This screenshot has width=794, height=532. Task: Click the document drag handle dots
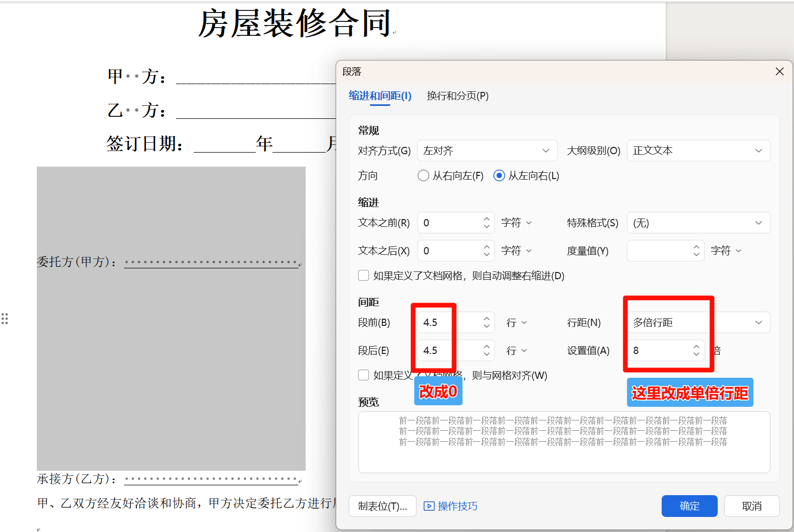pos(6,319)
